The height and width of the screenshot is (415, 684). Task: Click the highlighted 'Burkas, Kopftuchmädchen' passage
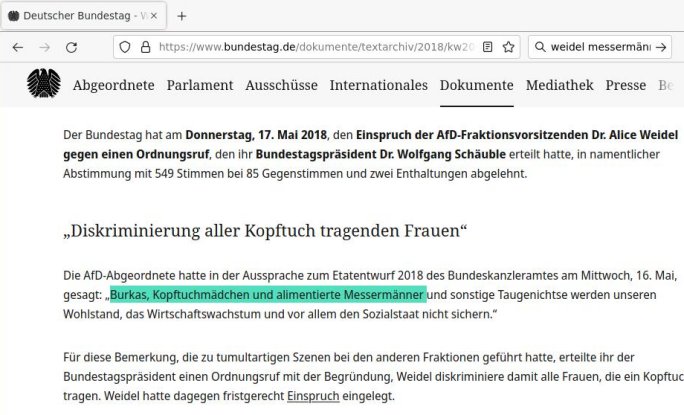coord(268,295)
